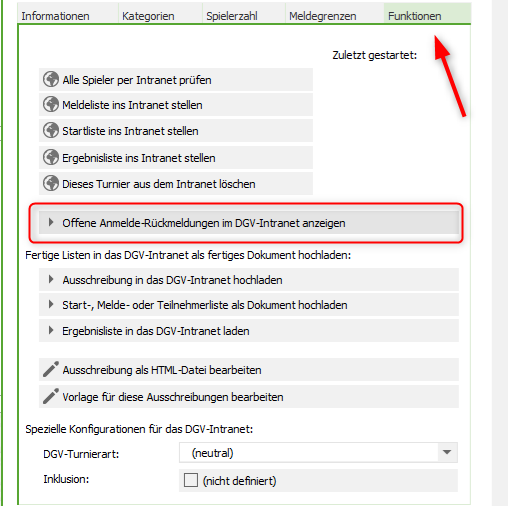Screen dimensions: 508x506
Task: Expand Ergebnisliste in das DGV-Intranet laden arrow
Action: pos(51,330)
